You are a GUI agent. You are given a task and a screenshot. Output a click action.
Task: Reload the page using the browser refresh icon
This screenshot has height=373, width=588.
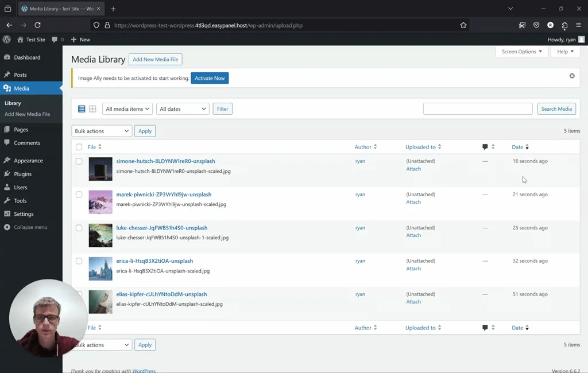coord(38,25)
